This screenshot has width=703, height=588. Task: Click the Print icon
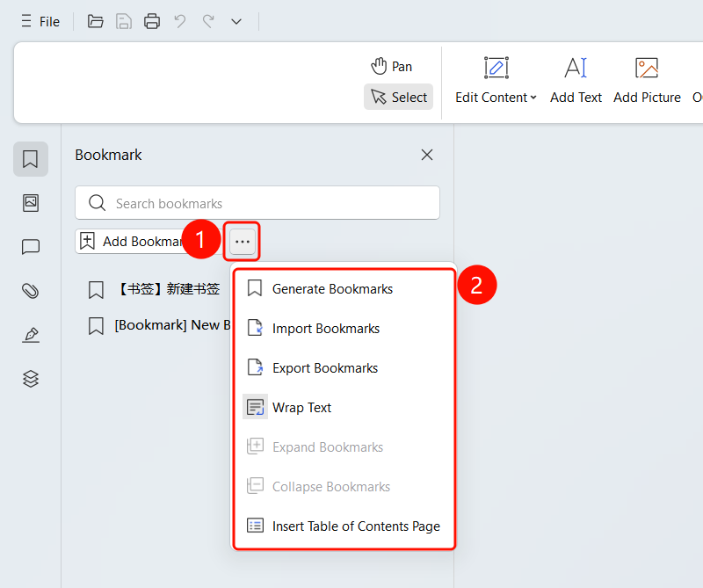pos(152,21)
